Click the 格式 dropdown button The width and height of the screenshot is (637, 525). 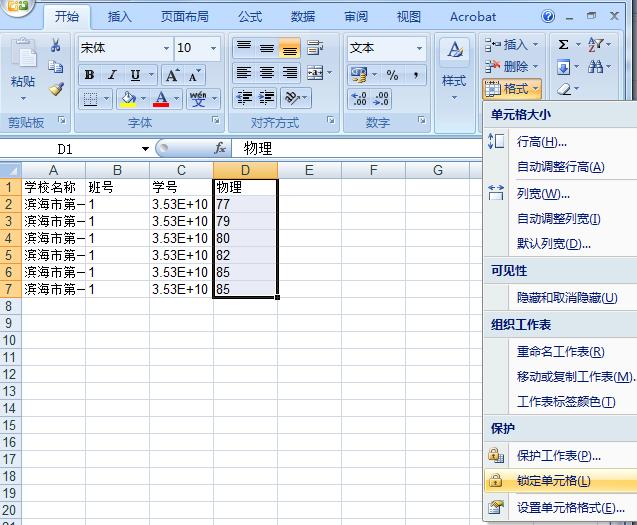[x=512, y=88]
